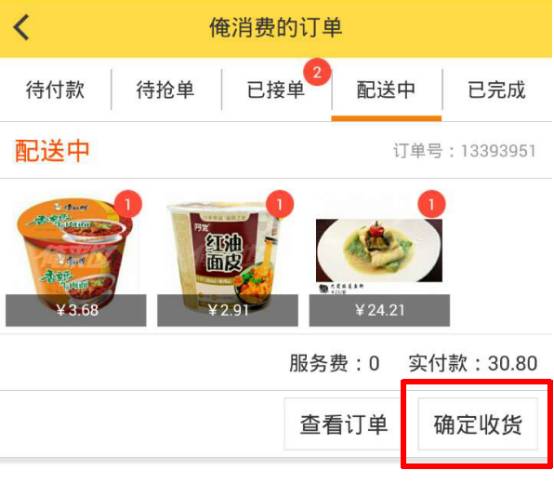Open the 配送中 tab
The width and height of the screenshot is (554, 483).
[387, 90]
